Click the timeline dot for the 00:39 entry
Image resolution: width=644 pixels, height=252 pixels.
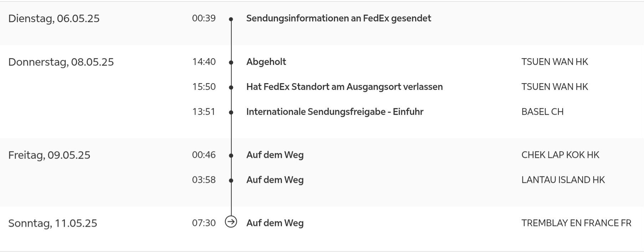click(x=231, y=19)
